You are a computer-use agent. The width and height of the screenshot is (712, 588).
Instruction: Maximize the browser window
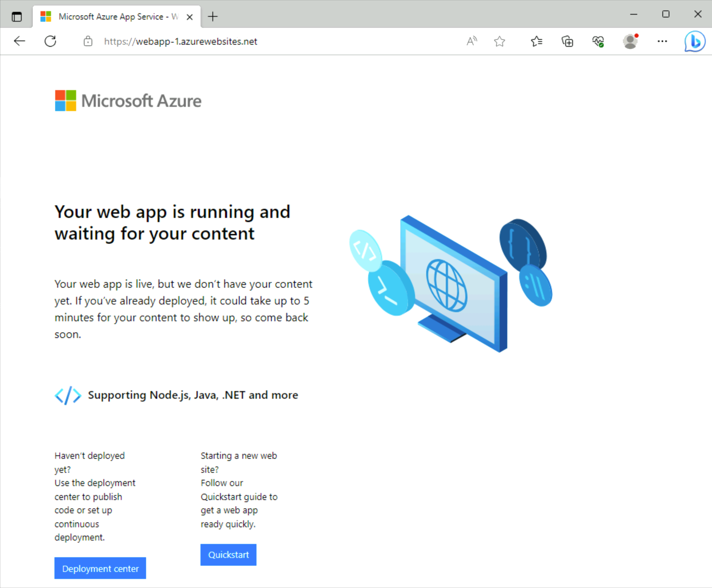666,14
